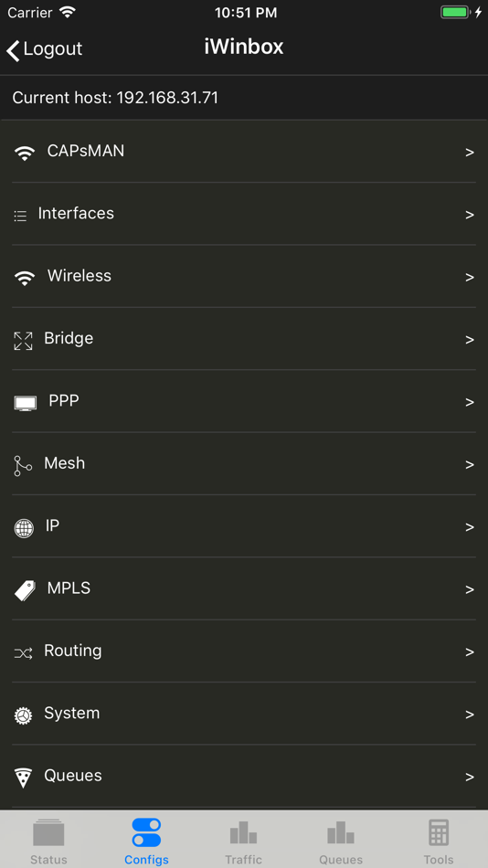Select the Configs tab
488x868 pixels.
146,841
